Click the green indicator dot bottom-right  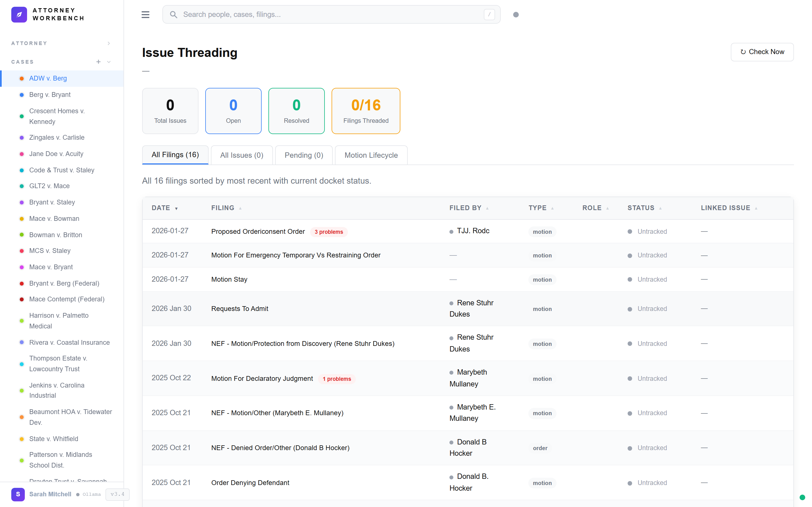pyautogui.click(x=802, y=497)
